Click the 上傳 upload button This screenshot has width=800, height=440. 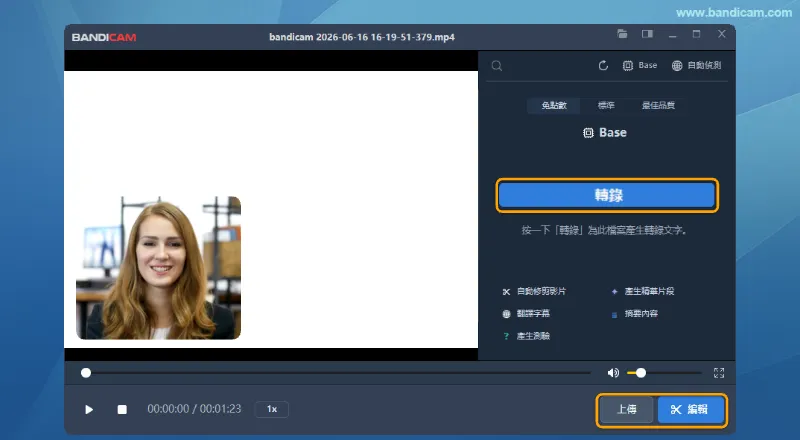click(x=627, y=409)
